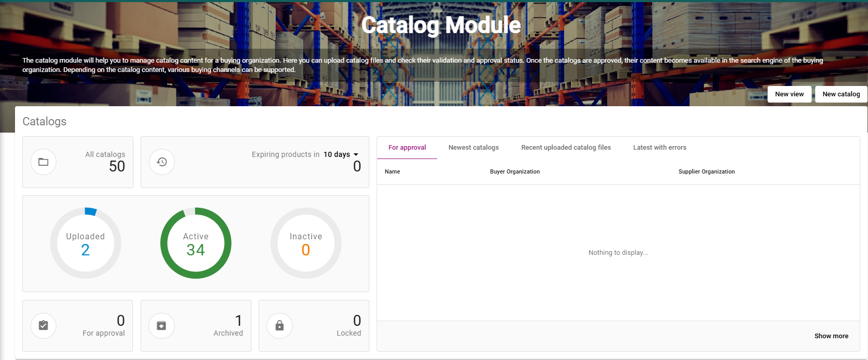Viewport: 868px width, 360px height.
Task: Click the Locked padlock icon
Action: coord(279,326)
